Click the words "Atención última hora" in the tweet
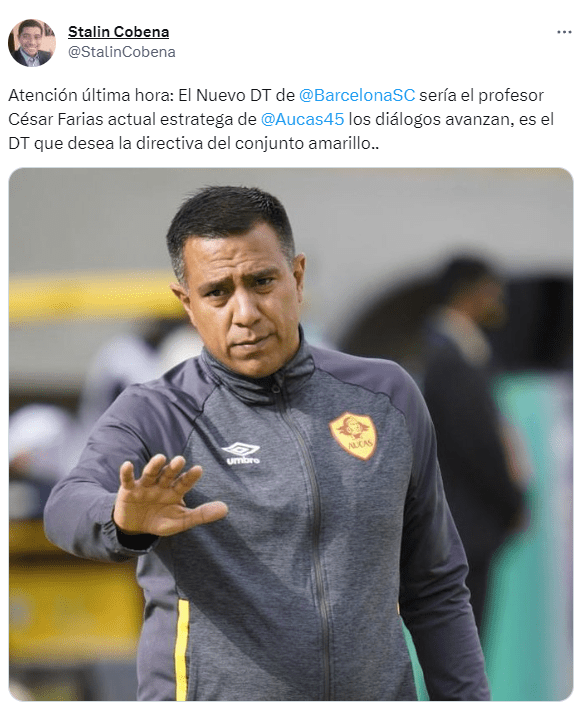582x707 pixels. tap(91, 96)
